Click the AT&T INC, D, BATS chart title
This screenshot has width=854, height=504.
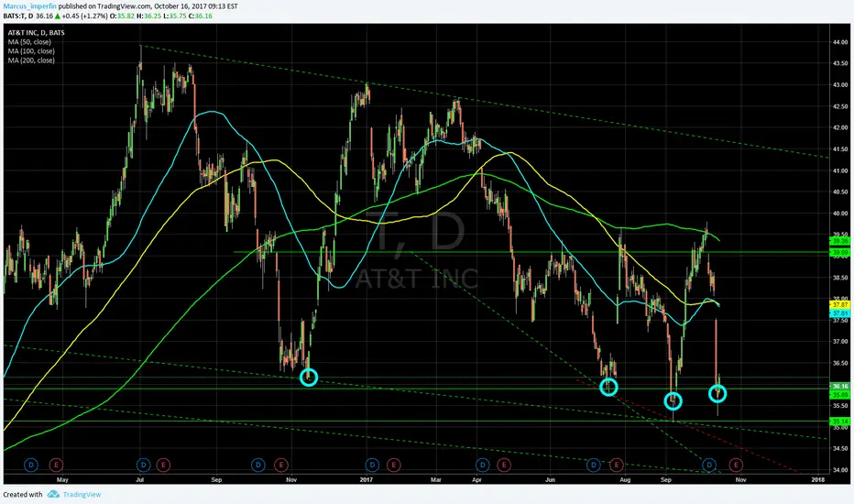coord(36,33)
